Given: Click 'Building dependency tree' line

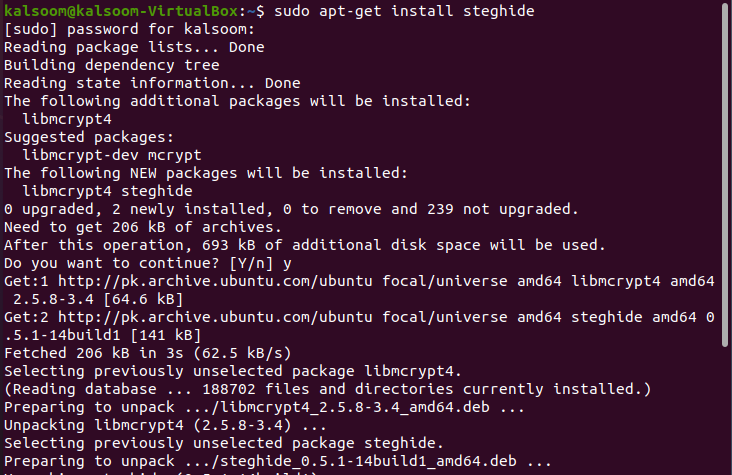Looking at the screenshot, I should point(112,65).
